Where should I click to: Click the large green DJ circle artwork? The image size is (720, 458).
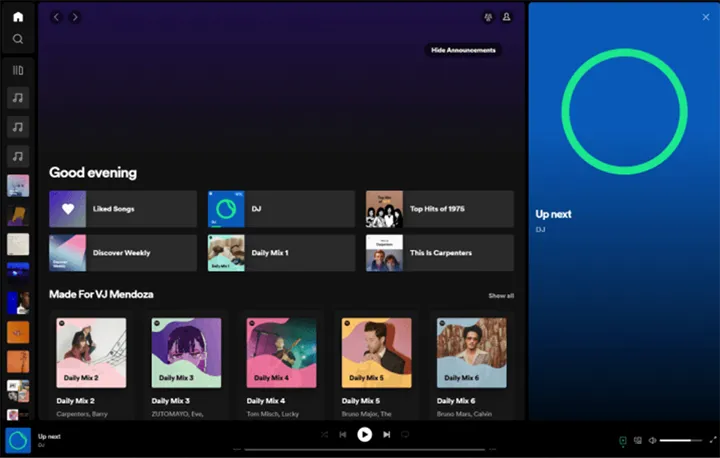[x=624, y=112]
